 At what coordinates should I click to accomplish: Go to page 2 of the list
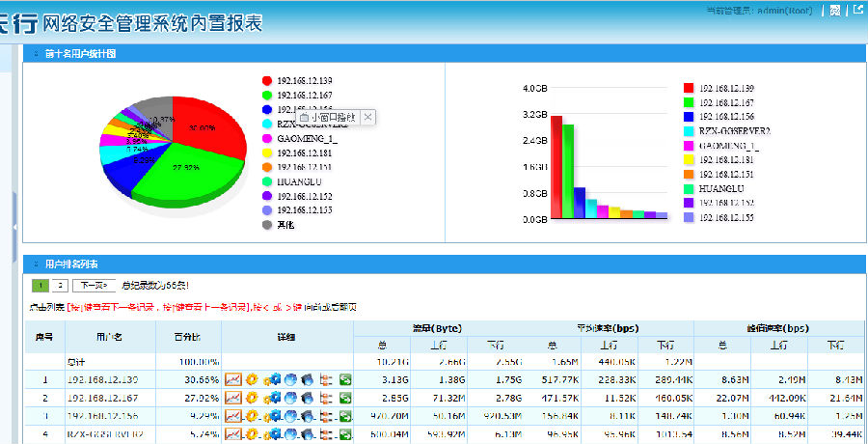60,286
